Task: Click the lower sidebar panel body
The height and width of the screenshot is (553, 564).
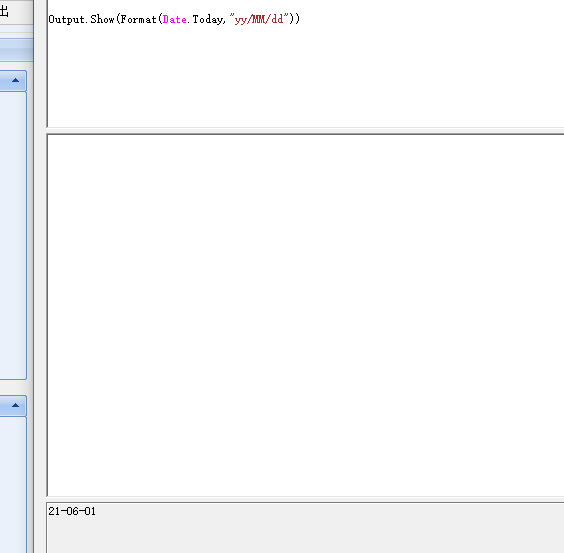Action: pos(13,484)
